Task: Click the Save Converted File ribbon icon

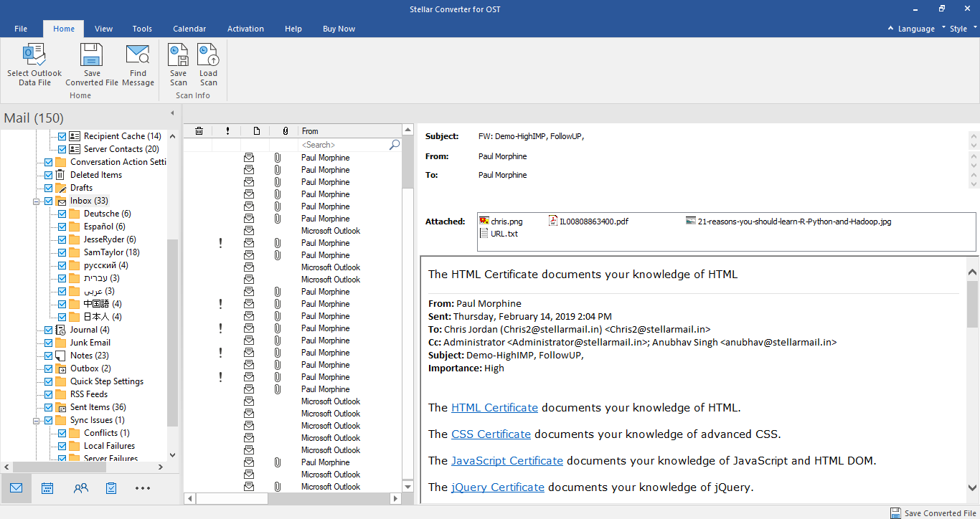Action: click(92, 56)
